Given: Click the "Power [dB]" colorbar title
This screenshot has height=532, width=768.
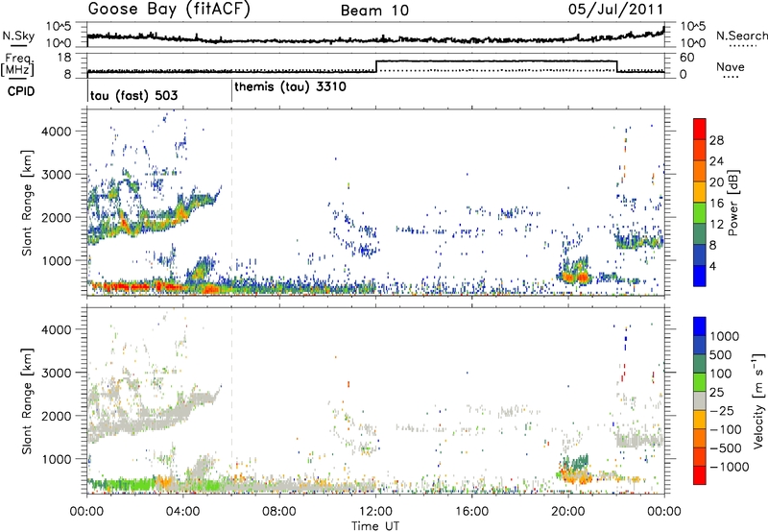Looking at the screenshot, I should [733, 203].
